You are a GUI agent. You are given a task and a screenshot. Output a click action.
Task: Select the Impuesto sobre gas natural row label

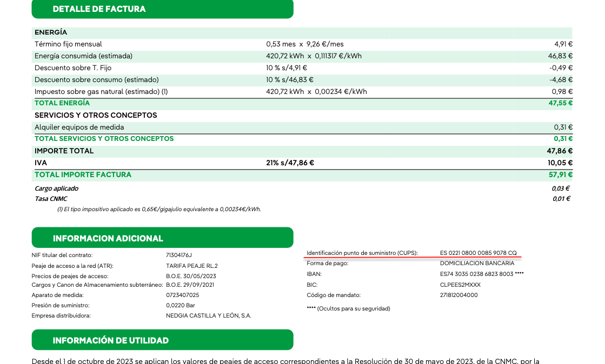click(x=101, y=92)
